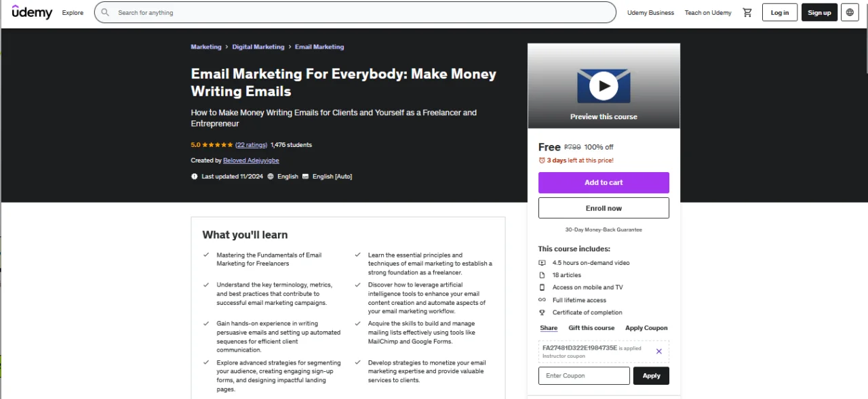Click the '1,476 students' text
The image size is (868, 399).
(291, 145)
